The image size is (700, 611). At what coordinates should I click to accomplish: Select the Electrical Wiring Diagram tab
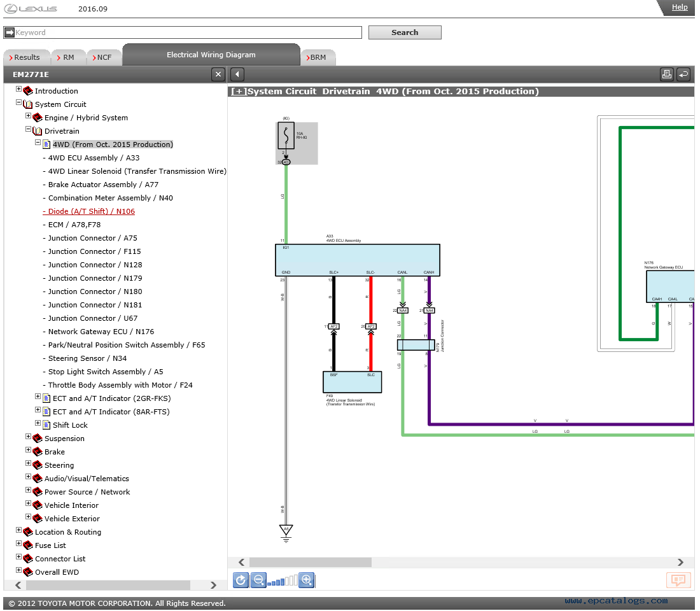[x=211, y=55]
